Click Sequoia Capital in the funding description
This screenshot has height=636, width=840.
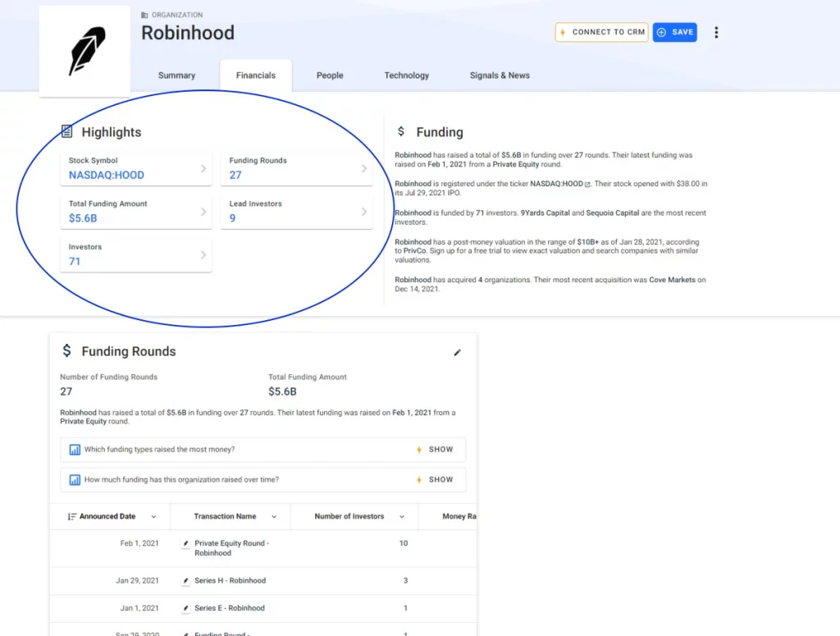(612, 213)
